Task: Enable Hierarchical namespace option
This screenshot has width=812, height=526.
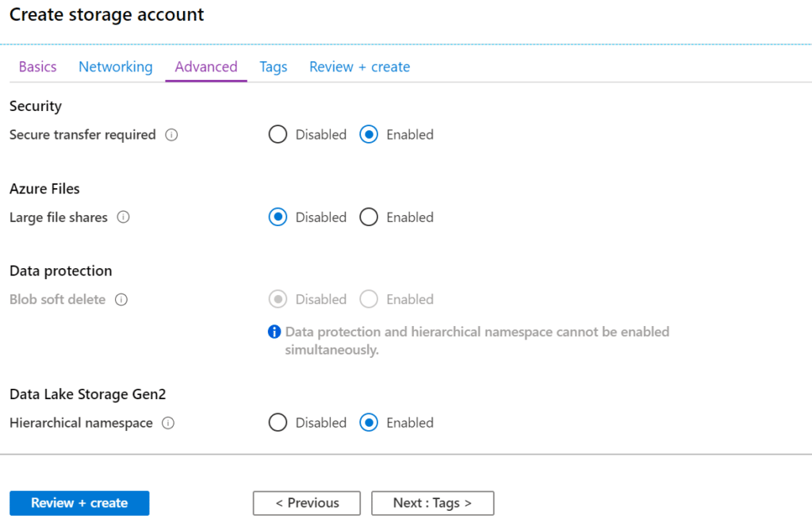Action: (x=369, y=422)
